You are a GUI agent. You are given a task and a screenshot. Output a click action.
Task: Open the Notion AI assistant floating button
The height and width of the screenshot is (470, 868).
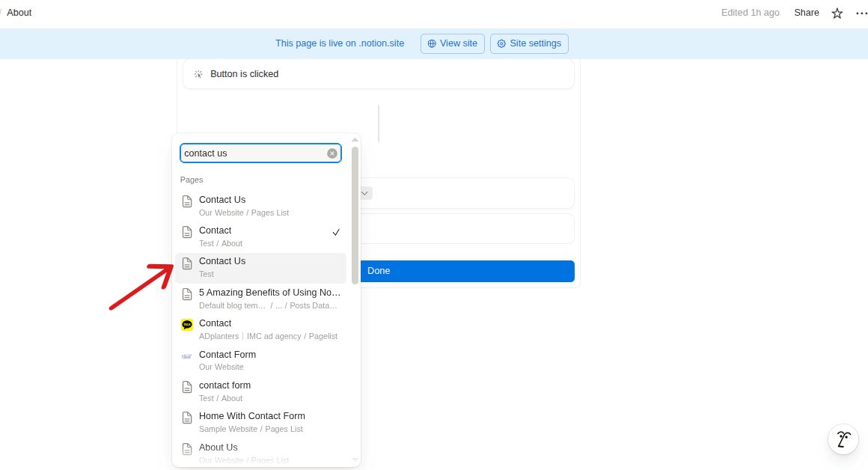(x=843, y=439)
